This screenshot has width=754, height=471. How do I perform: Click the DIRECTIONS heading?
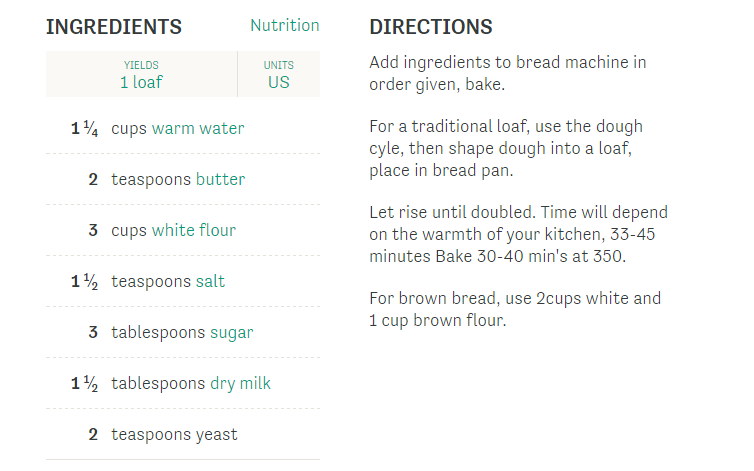[431, 27]
